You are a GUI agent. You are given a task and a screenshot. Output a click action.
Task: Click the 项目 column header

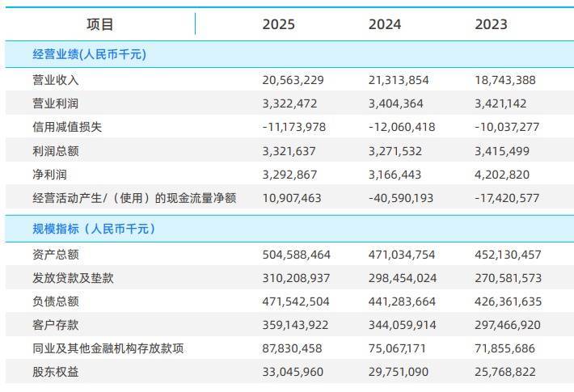(x=100, y=24)
